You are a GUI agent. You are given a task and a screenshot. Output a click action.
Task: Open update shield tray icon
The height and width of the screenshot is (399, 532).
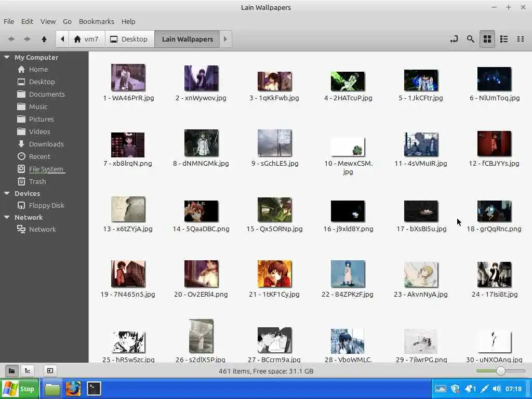click(455, 389)
